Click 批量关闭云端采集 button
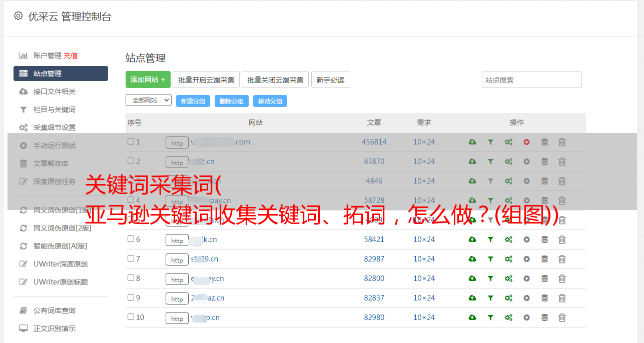Image resolution: width=644 pixels, height=343 pixels. [275, 79]
